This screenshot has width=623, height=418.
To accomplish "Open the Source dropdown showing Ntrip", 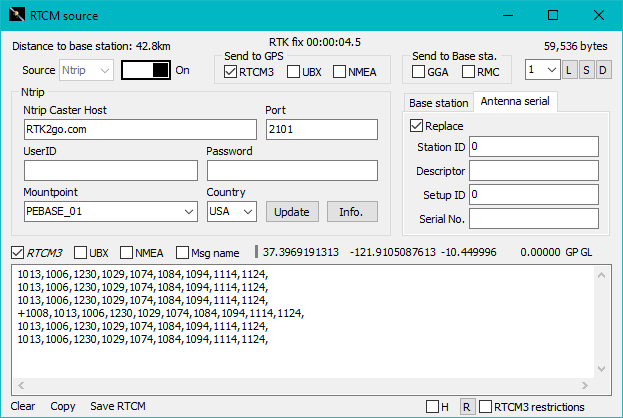I will 86,70.
